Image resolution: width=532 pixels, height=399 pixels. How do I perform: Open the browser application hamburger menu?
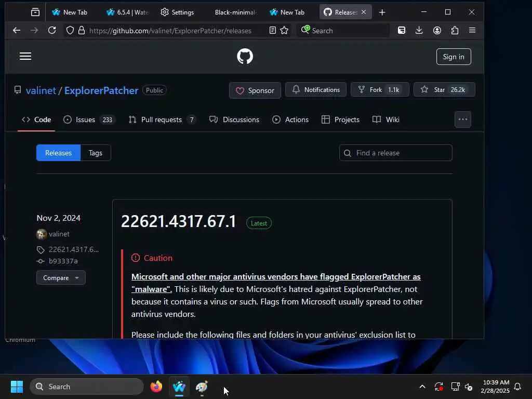(472, 30)
